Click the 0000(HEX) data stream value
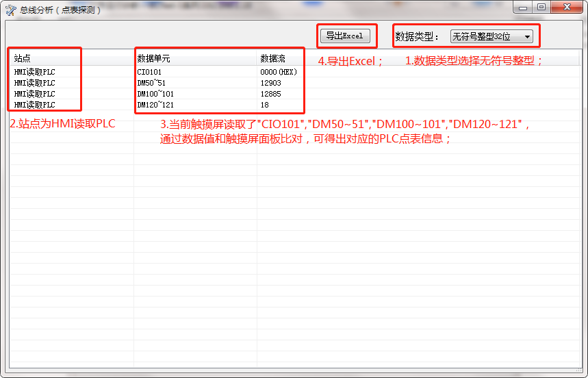This screenshot has width=588, height=378. coord(279,72)
